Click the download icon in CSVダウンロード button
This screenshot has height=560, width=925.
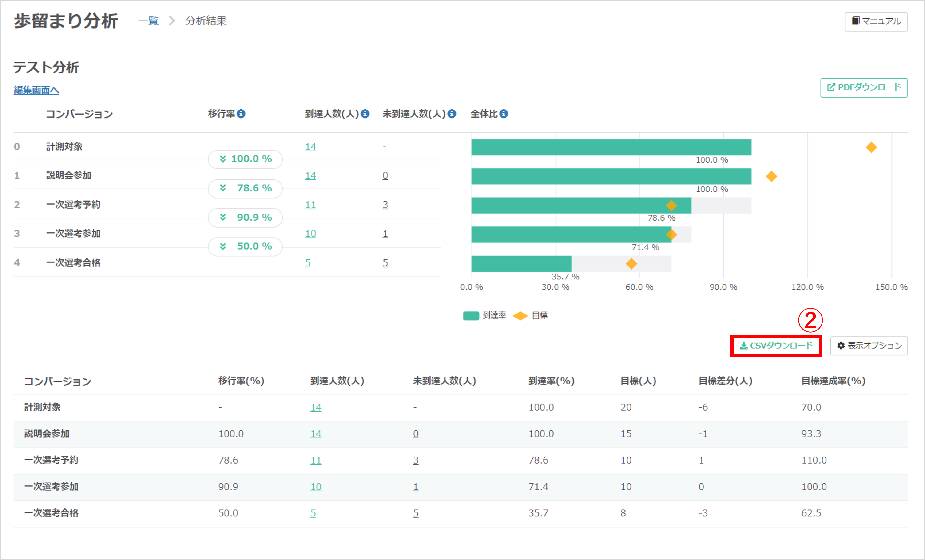point(744,346)
